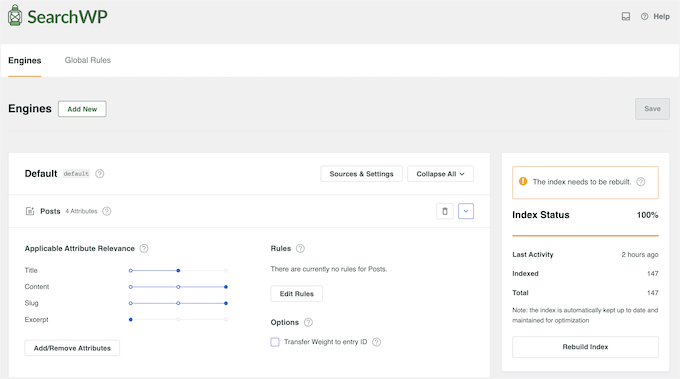
Task: Delete Posts source with trash icon
Action: pyautogui.click(x=445, y=211)
